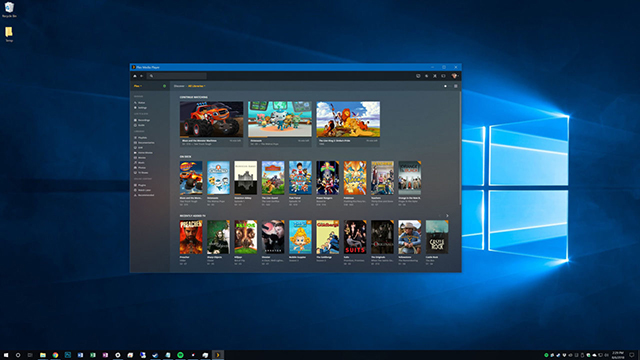The image size is (640, 360).
Task: Select the Home Movies library
Action: (x=143, y=153)
